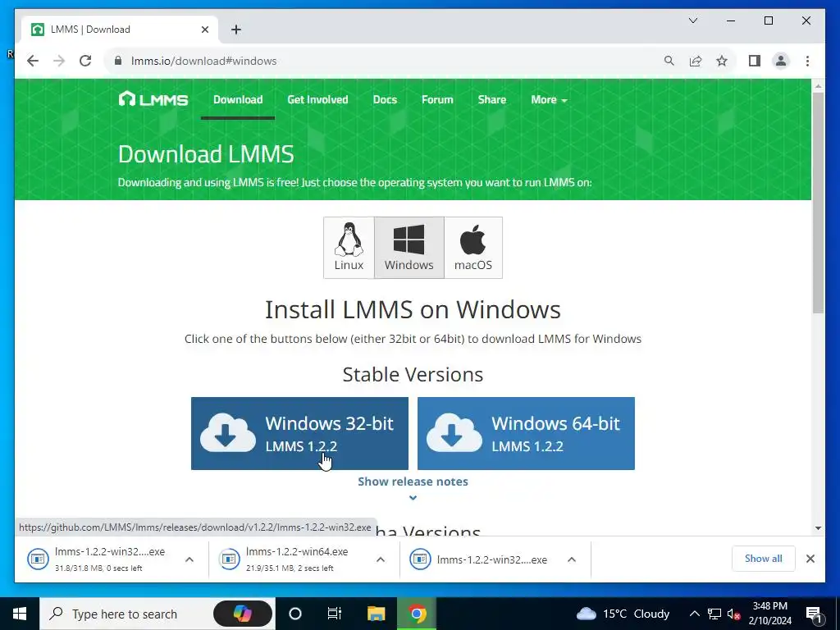
Task: Expand the More dropdown menu
Action: click(549, 99)
